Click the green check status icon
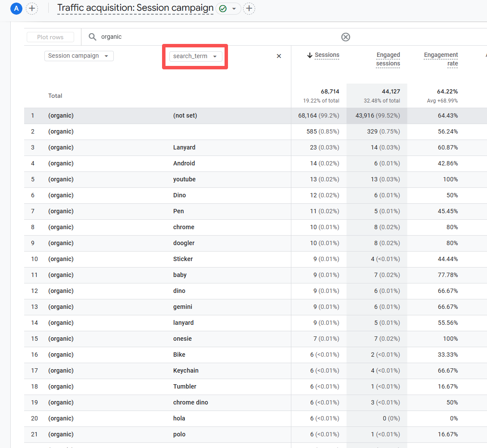The width and height of the screenshot is (487, 448). pos(223,9)
